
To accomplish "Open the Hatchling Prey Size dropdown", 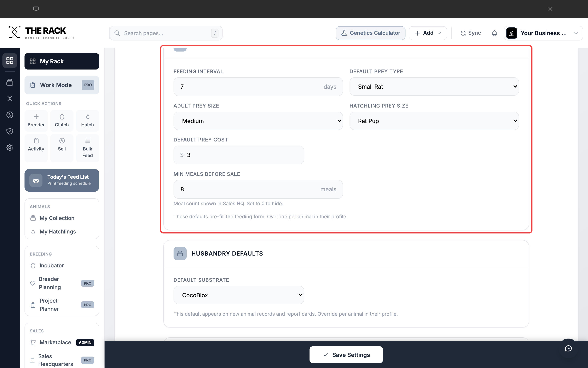I will pyautogui.click(x=434, y=121).
